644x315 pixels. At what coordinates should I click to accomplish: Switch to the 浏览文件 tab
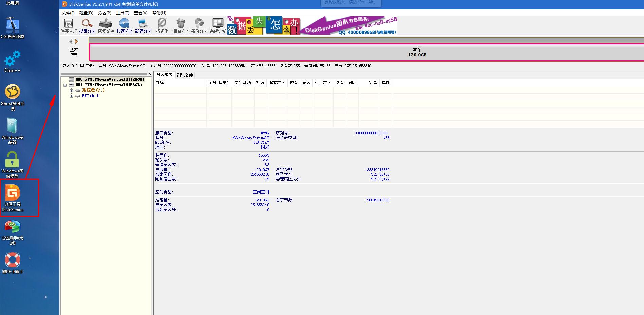[185, 75]
